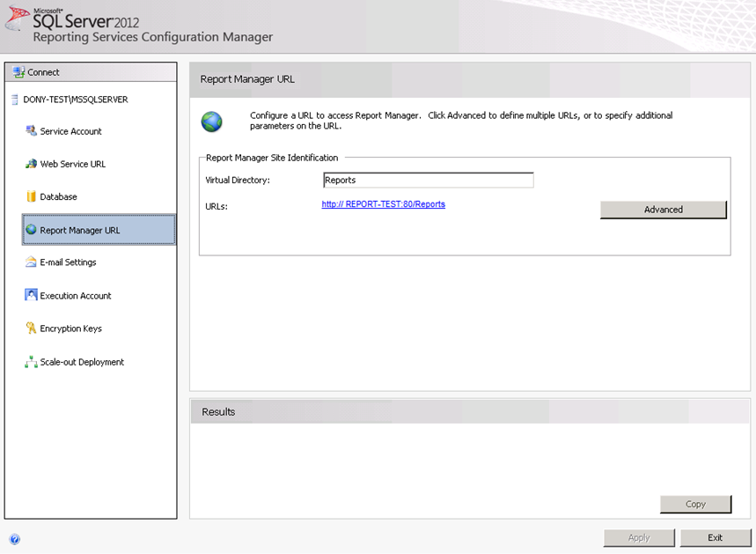
Task: Click the Apply button
Action: point(639,537)
